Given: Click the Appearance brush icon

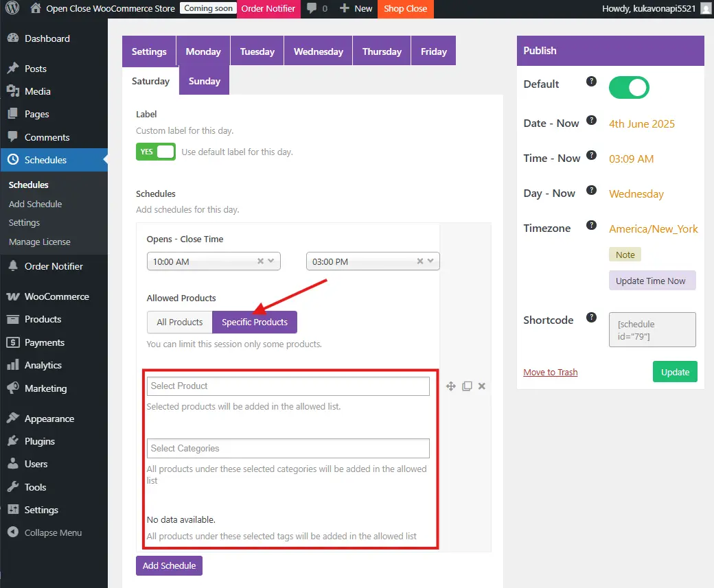Looking at the screenshot, I should [x=13, y=419].
